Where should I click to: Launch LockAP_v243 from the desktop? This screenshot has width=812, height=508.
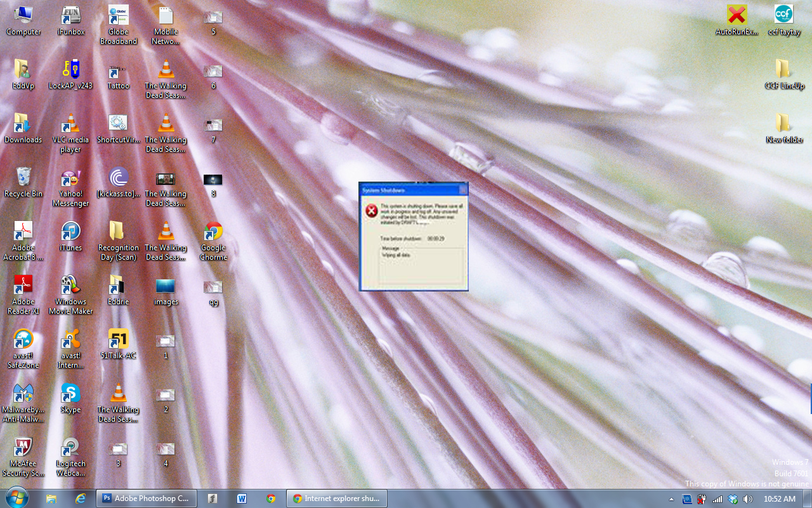pyautogui.click(x=70, y=74)
